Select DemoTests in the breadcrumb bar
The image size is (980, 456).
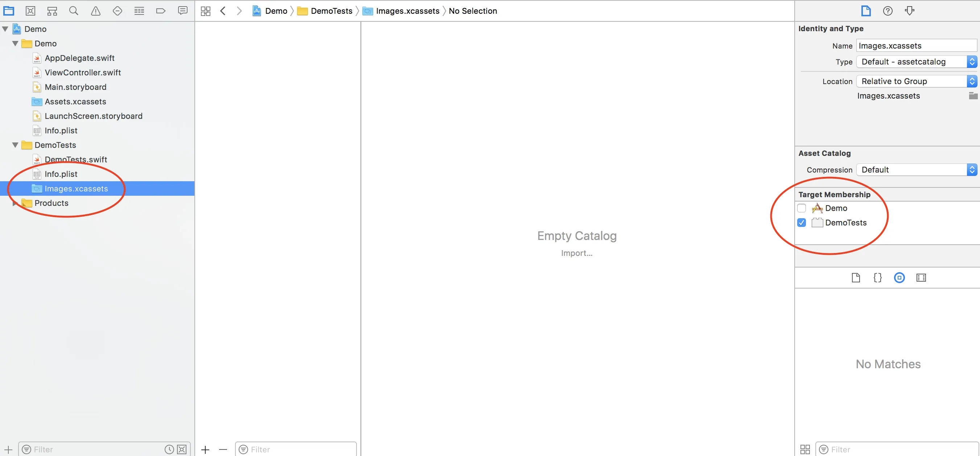click(x=331, y=11)
